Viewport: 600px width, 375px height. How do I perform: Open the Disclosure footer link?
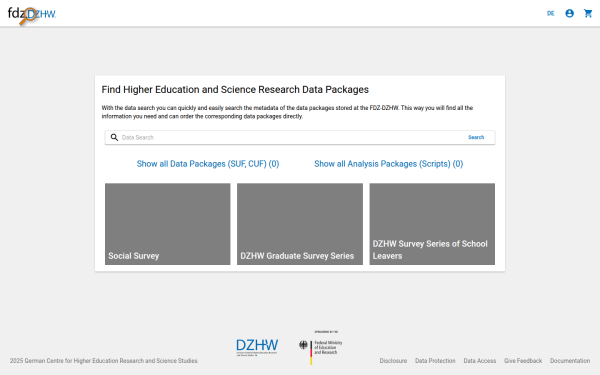click(x=393, y=361)
